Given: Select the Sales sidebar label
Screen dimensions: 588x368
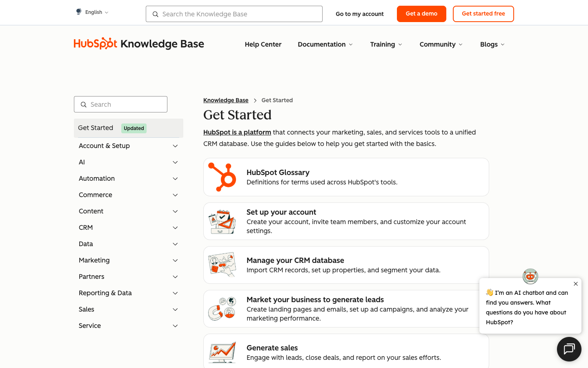Looking at the screenshot, I should [x=87, y=310].
